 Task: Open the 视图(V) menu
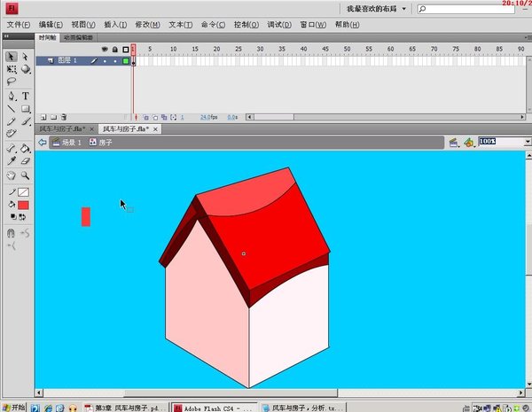(x=83, y=25)
